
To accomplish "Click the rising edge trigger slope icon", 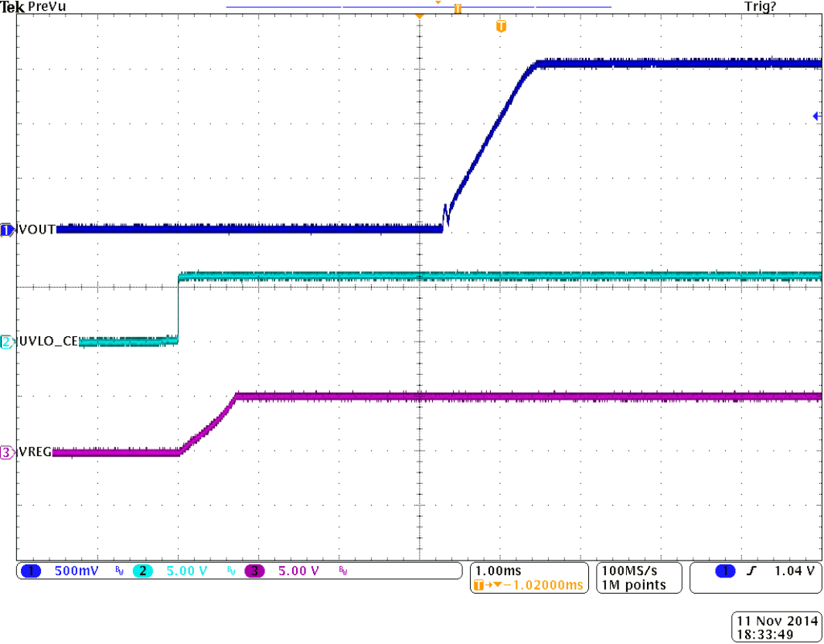I will pyautogui.click(x=751, y=571).
